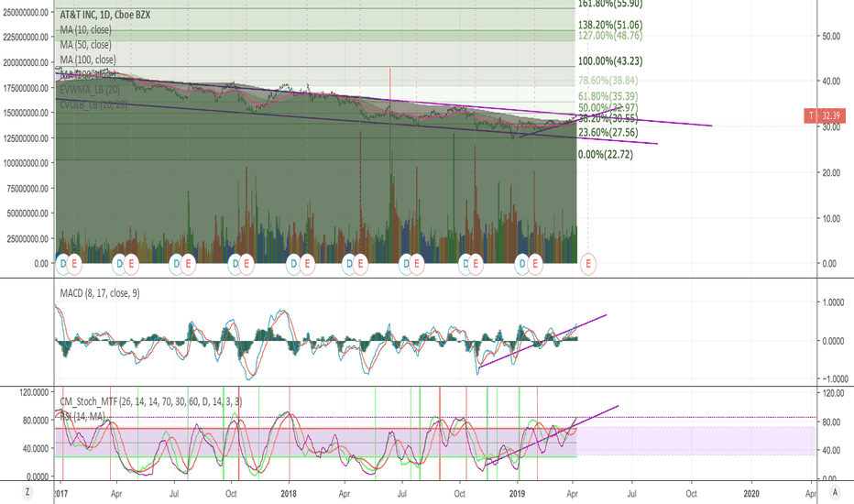Click the D marker after Jul 2018

[x=406, y=264]
